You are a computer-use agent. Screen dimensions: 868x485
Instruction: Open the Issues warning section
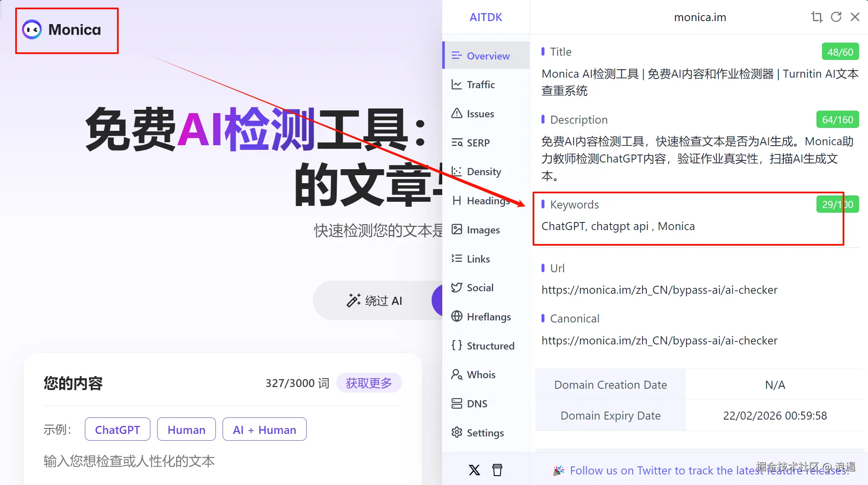point(480,114)
